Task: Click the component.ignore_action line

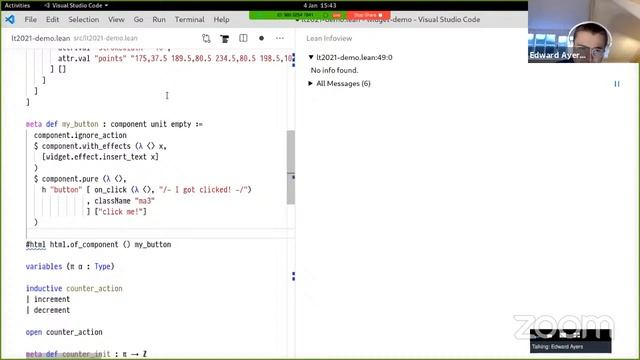Action: pos(80,135)
